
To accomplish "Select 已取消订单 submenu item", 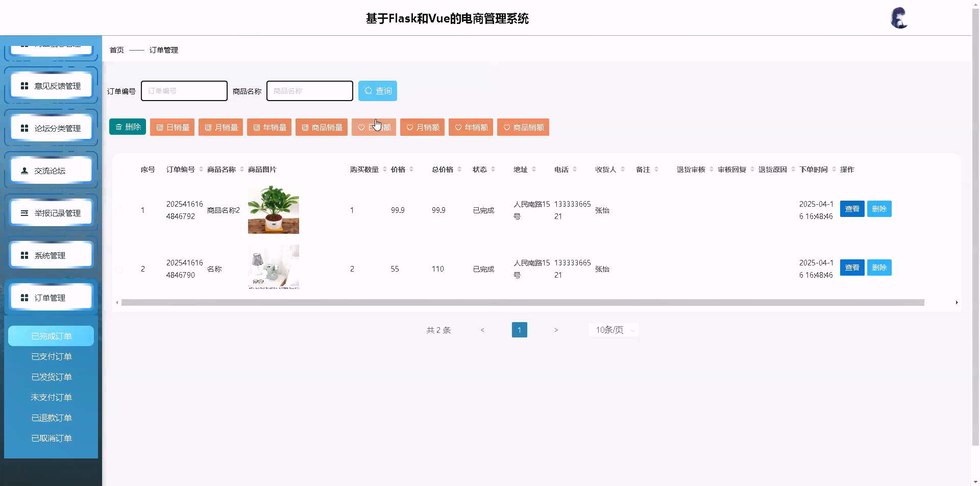I will click(x=51, y=438).
